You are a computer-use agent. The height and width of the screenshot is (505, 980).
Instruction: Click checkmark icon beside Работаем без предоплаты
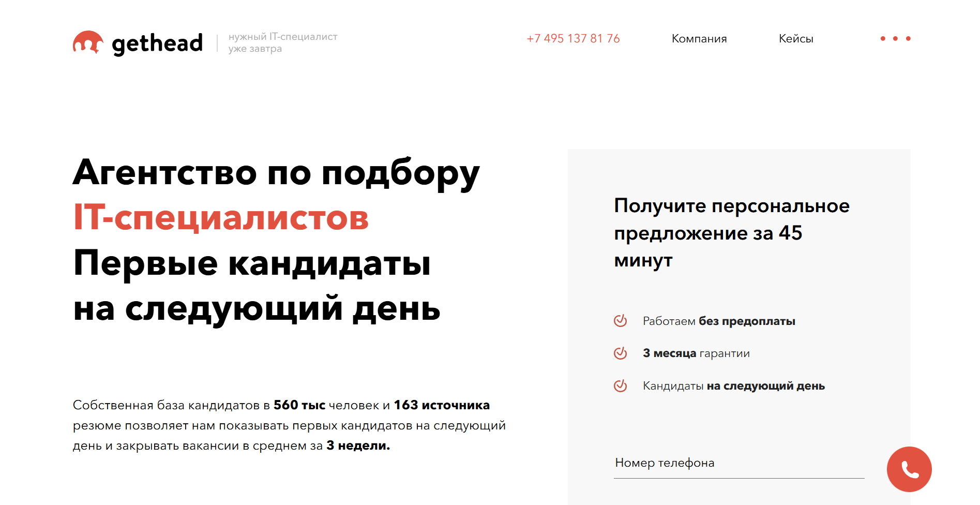tap(620, 321)
